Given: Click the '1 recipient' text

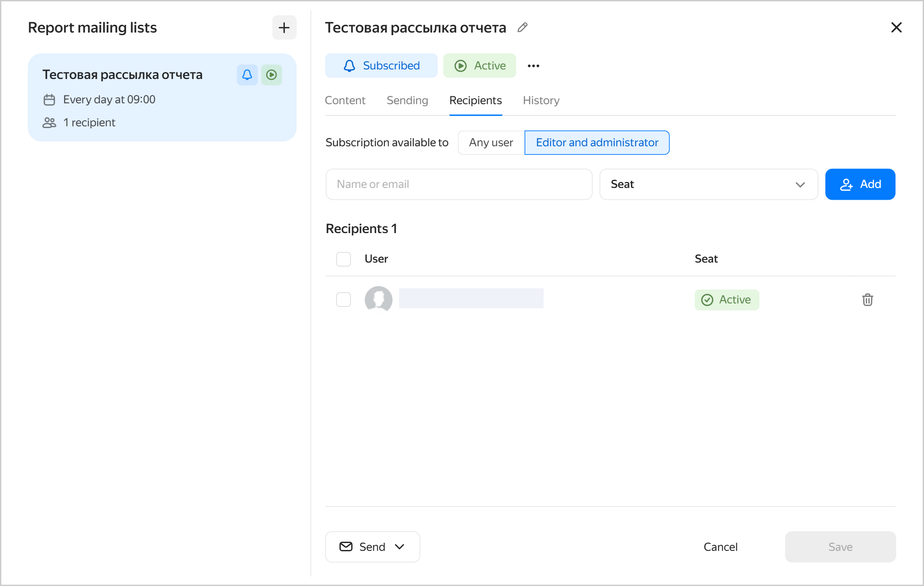Looking at the screenshot, I should [89, 123].
